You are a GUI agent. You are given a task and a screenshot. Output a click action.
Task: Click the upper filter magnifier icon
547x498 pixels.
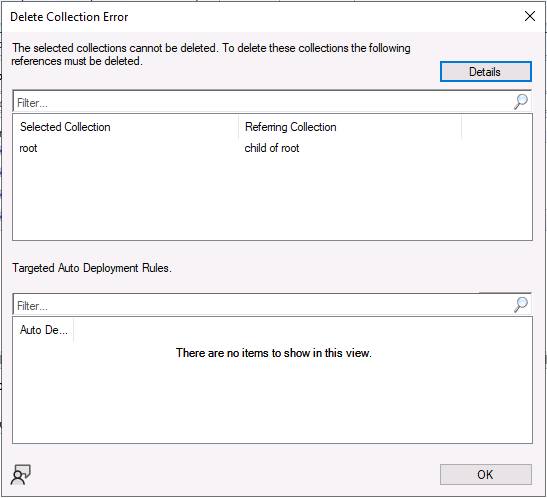(x=521, y=101)
